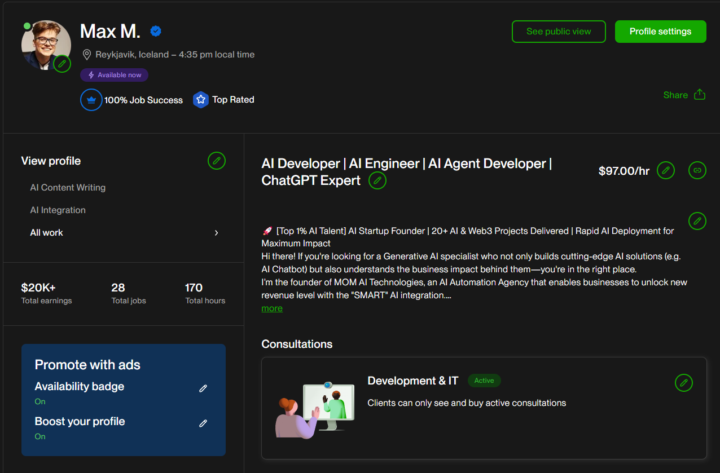This screenshot has height=473, width=720.
Task: Edit Availability badge setting
Action: coord(203,388)
